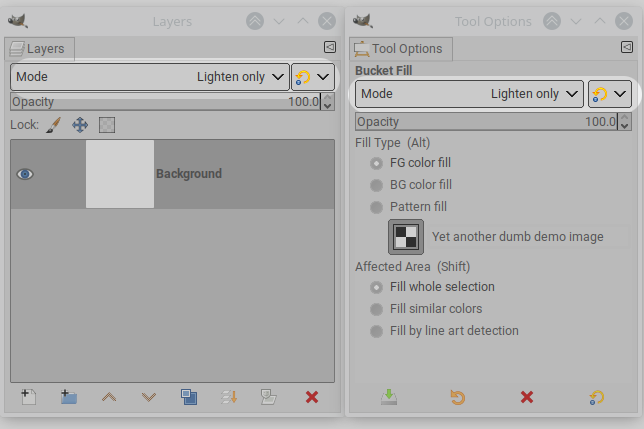Open Tool Options window GIMP icon menu
Screen dimensions: 644x429
[x=363, y=21]
